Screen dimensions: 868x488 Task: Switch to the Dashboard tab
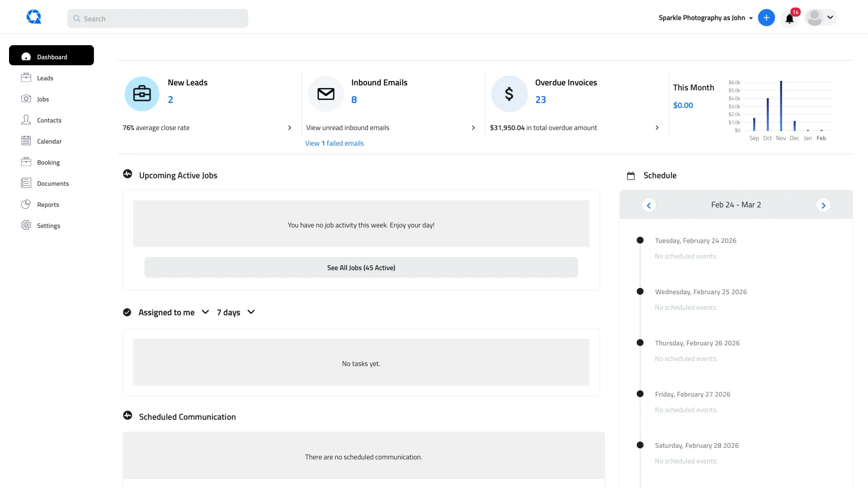tap(51, 56)
